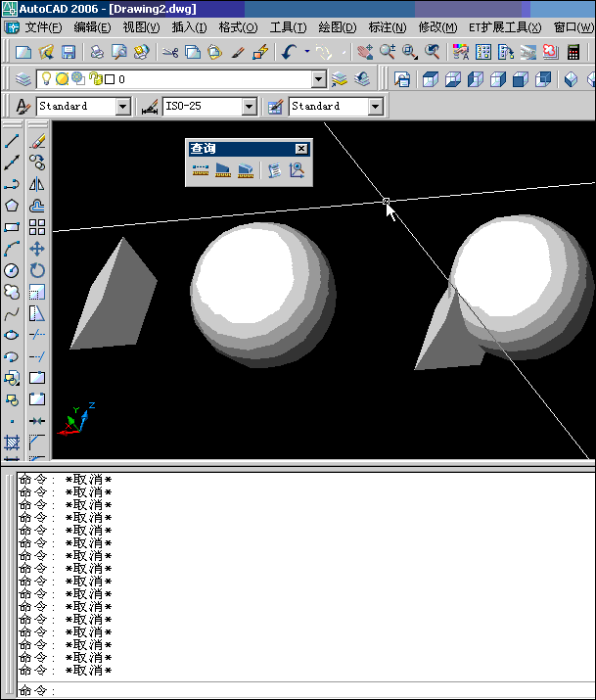The image size is (596, 700).
Task: Expand the Undo history dropdown arrow
Action: 307,52
